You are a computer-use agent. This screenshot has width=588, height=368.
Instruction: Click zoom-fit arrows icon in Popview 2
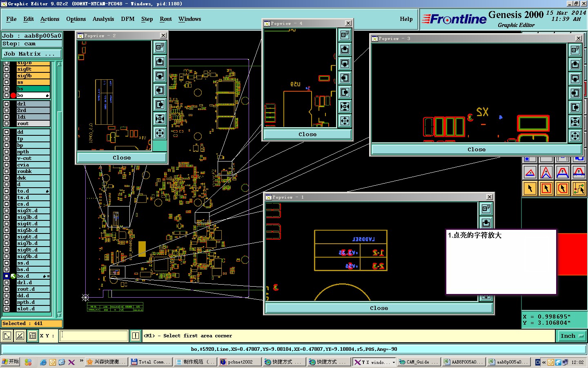coord(160,119)
